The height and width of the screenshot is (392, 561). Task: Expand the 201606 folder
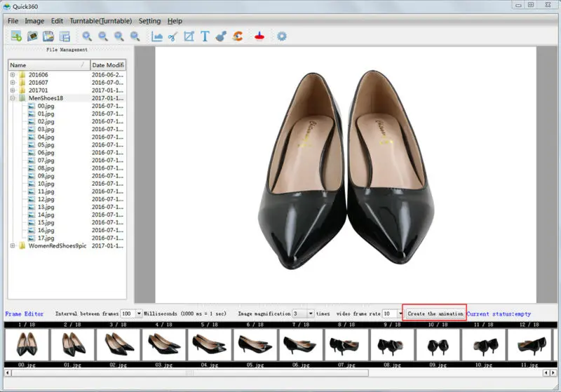coord(13,75)
